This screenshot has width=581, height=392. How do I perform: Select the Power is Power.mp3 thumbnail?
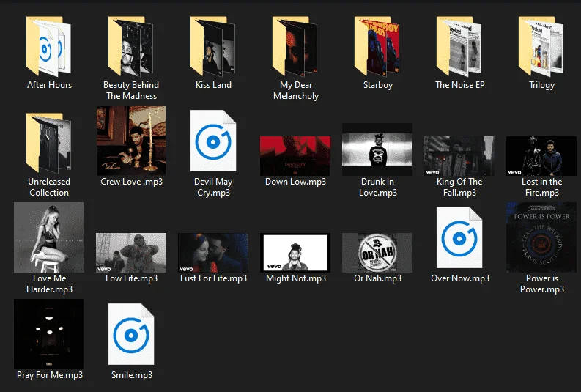click(x=541, y=237)
